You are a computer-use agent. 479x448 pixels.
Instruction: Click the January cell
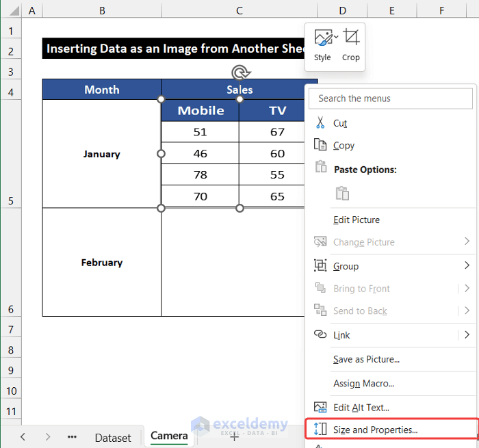(x=102, y=154)
